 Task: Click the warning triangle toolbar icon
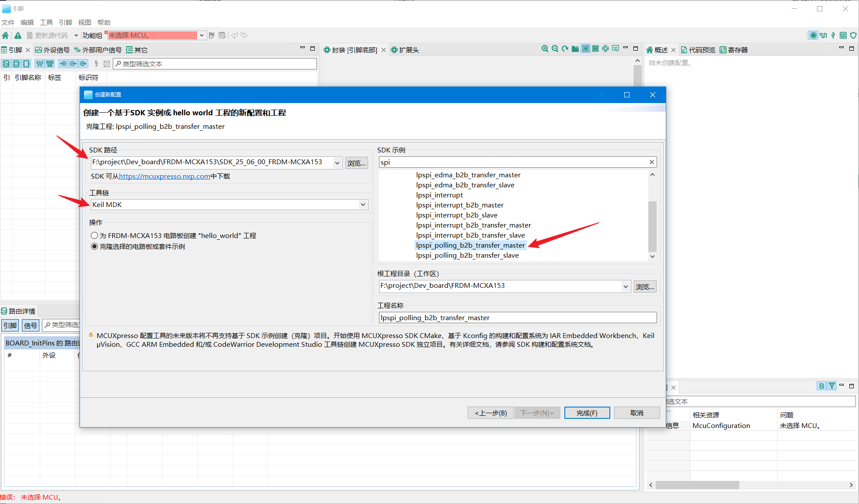point(18,35)
